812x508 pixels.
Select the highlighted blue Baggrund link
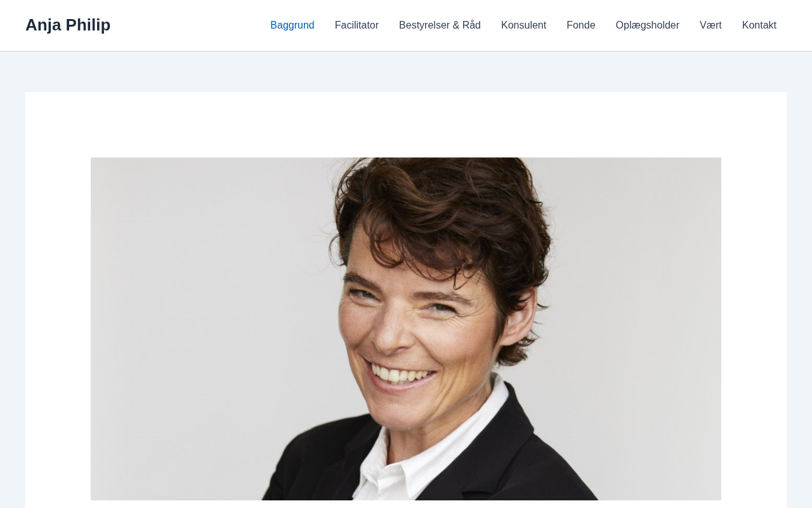tap(292, 25)
